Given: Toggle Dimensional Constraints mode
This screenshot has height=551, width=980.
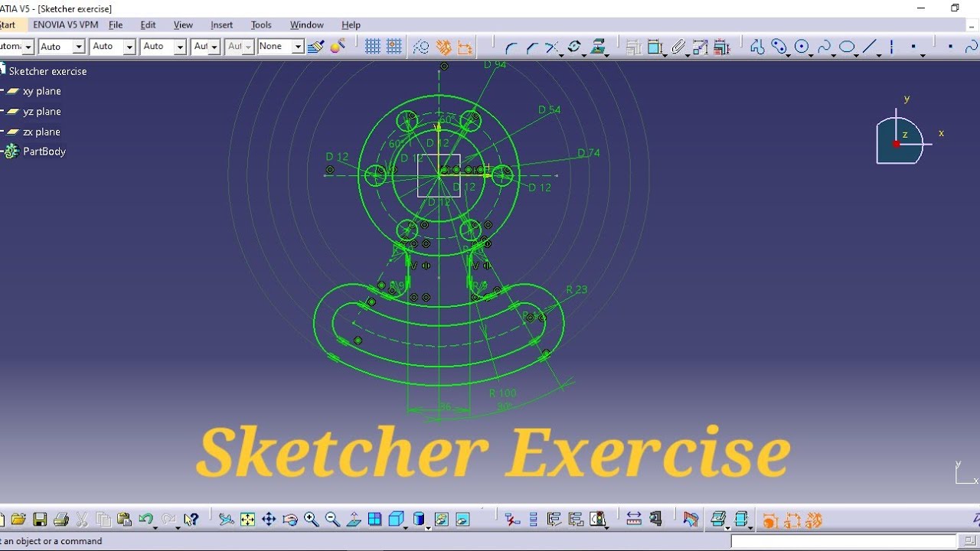Looking at the screenshot, I should click(x=465, y=47).
